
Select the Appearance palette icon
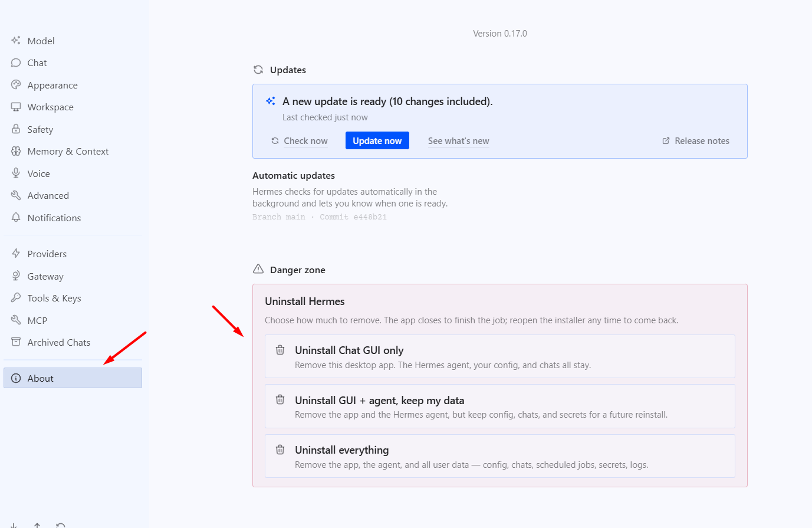coord(16,85)
